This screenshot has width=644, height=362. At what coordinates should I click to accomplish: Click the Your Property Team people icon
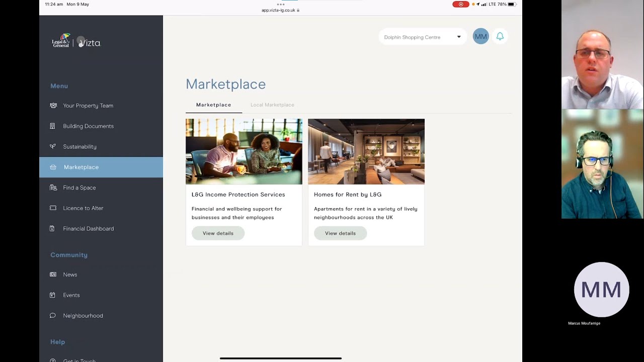tap(53, 106)
